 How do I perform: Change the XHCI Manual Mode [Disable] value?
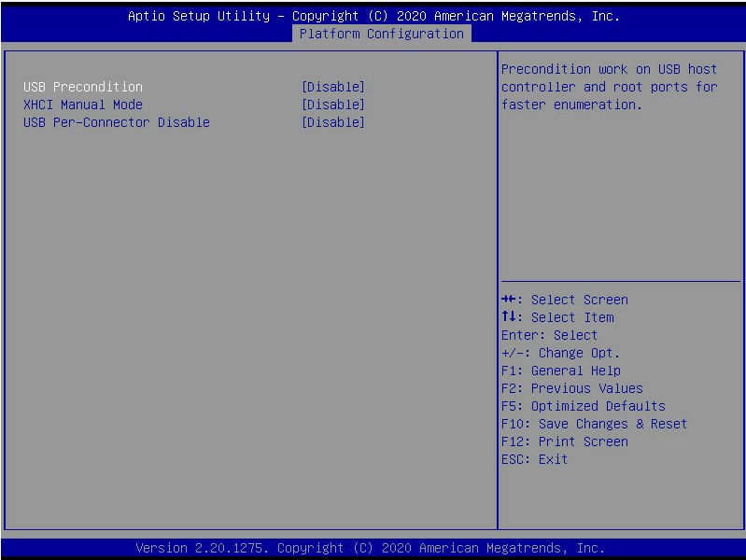tap(333, 105)
